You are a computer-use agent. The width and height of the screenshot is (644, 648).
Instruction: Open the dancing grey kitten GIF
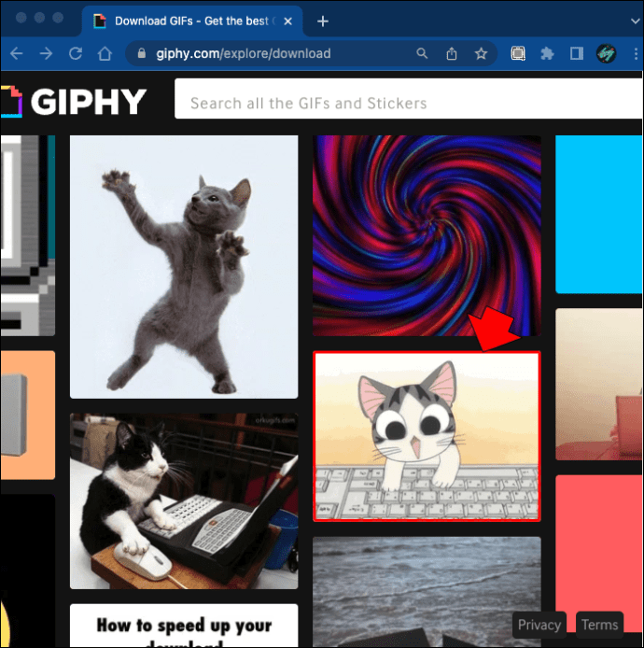[x=184, y=267]
